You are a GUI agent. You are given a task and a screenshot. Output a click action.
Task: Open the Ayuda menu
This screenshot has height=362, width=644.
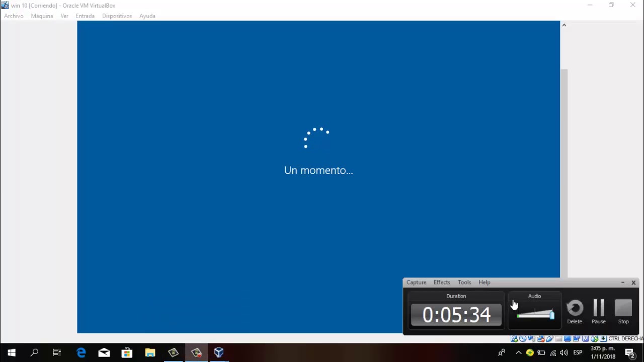(x=147, y=16)
